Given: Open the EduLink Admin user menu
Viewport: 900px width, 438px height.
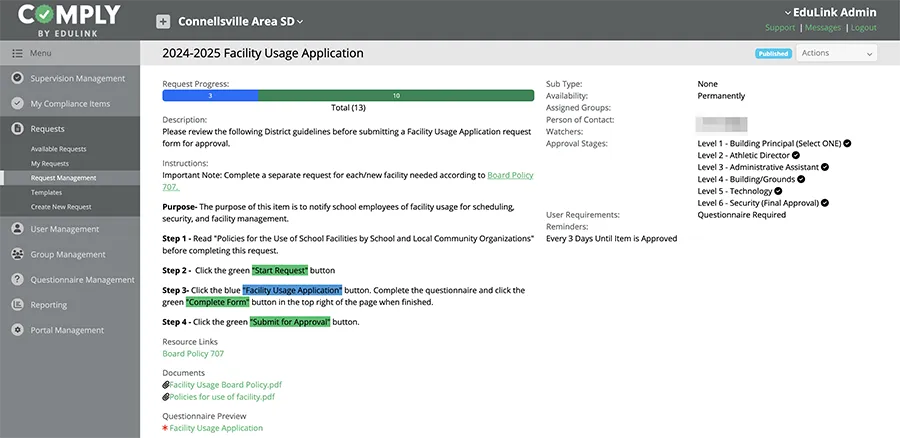Looking at the screenshot, I should click(x=830, y=12).
